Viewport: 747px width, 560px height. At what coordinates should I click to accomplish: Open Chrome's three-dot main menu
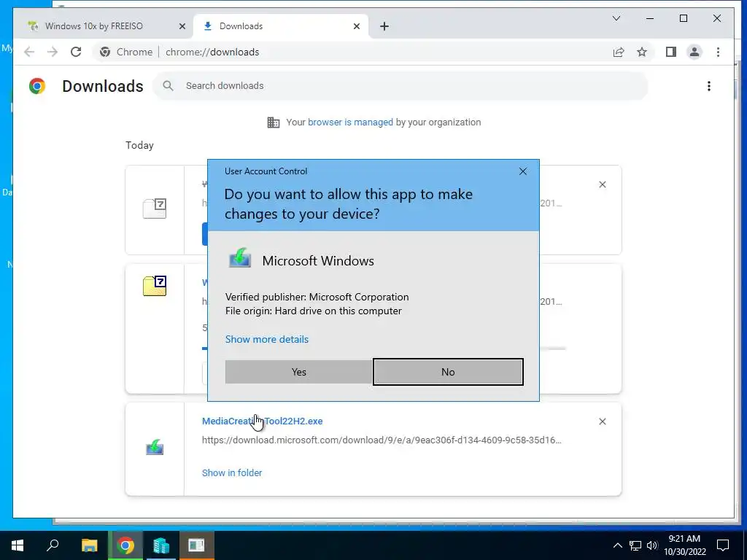point(718,52)
